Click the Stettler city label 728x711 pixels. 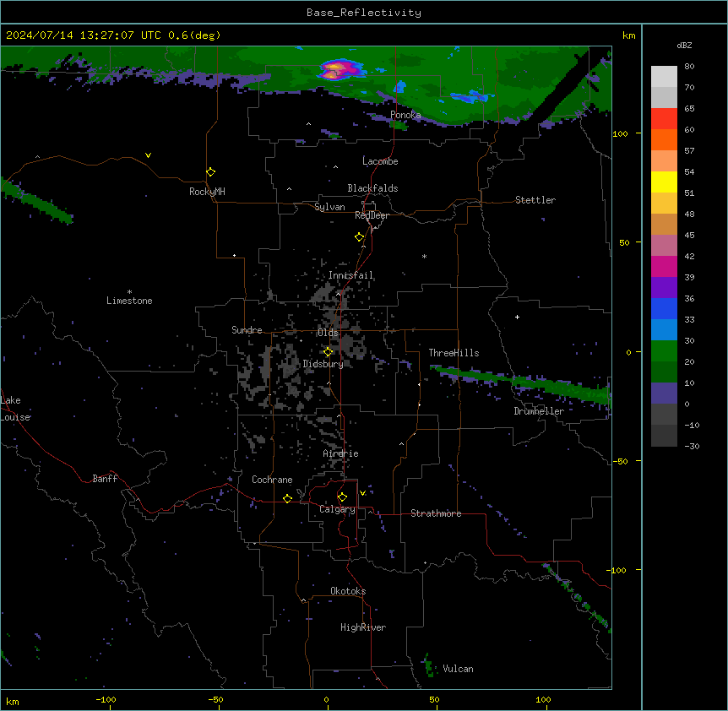click(x=535, y=200)
